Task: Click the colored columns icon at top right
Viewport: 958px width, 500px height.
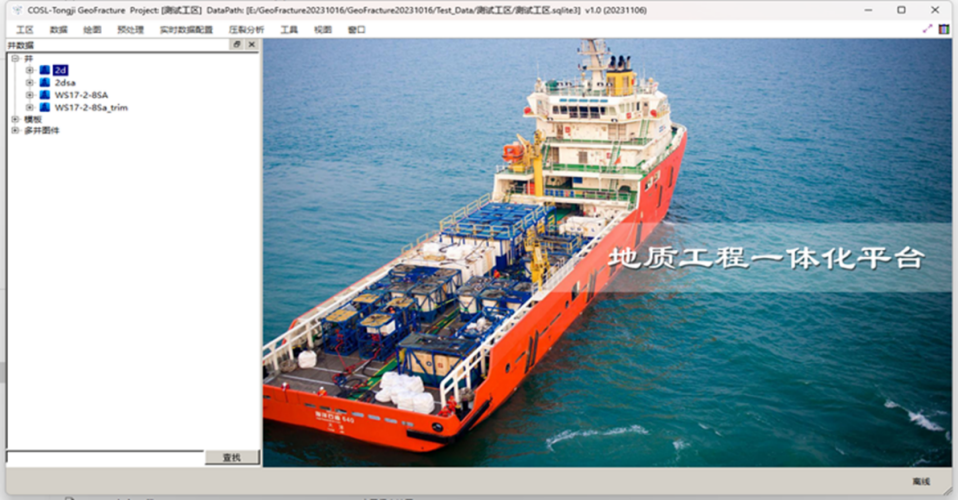Action: (944, 30)
